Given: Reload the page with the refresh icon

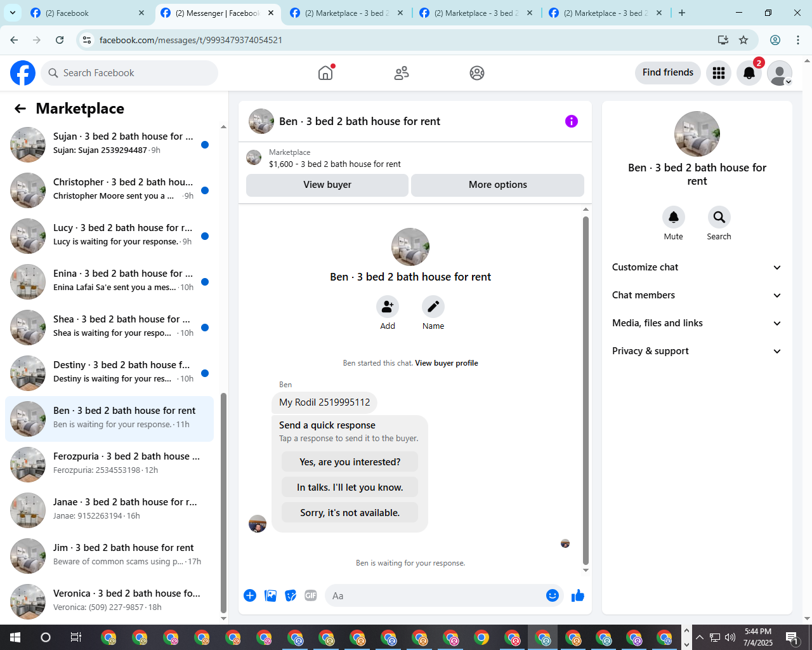Looking at the screenshot, I should [60, 40].
